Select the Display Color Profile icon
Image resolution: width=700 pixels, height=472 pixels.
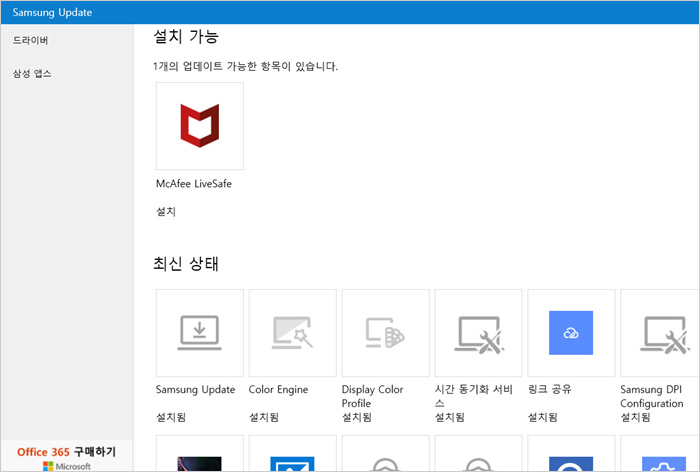tap(385, 333)
